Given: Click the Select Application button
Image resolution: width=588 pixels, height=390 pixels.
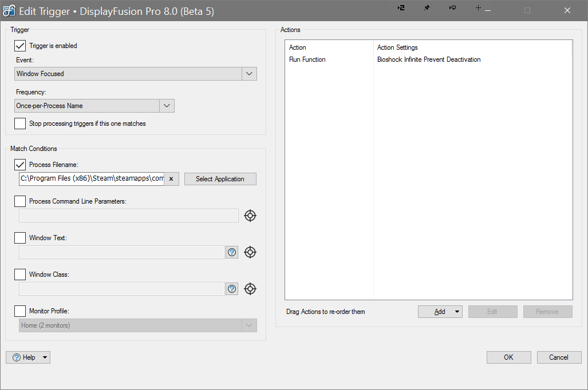Looking at the screenshot, I should (x=220, y=179).
